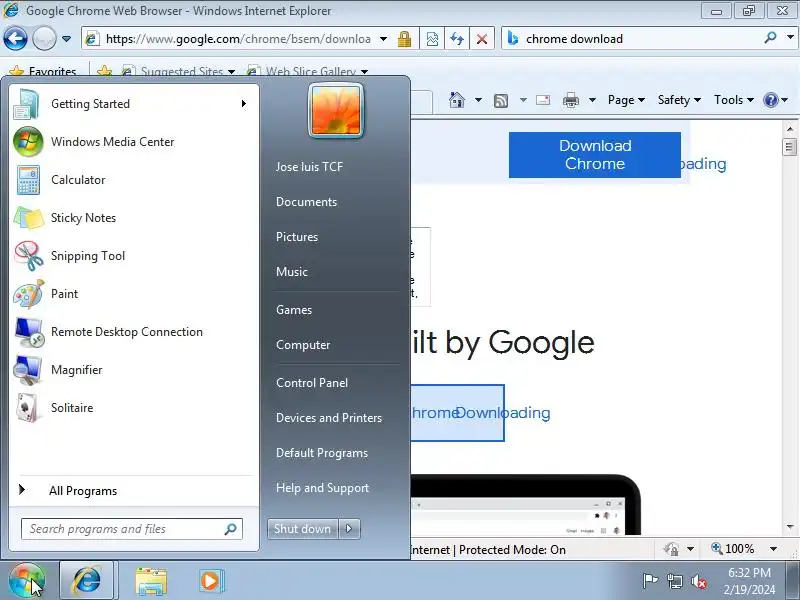Screen dimensions: 800x600
Task: Open Devices and Printers
Action: (329, 418)
